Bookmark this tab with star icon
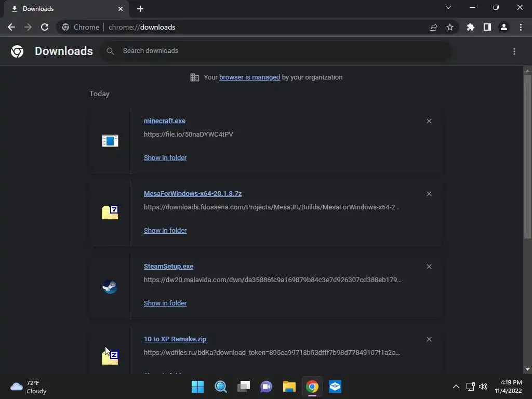The image size is (532, 399). (450, 27)
